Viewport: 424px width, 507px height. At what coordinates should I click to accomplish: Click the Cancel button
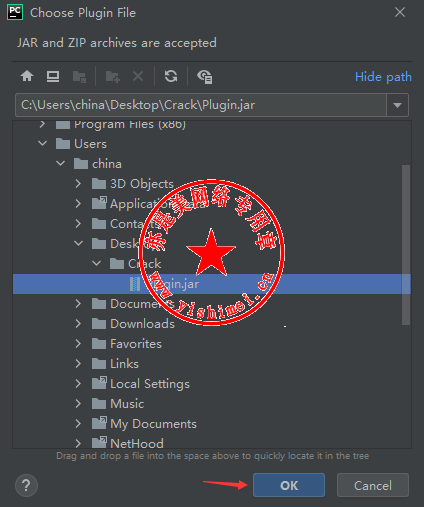(x=373, y=485)
